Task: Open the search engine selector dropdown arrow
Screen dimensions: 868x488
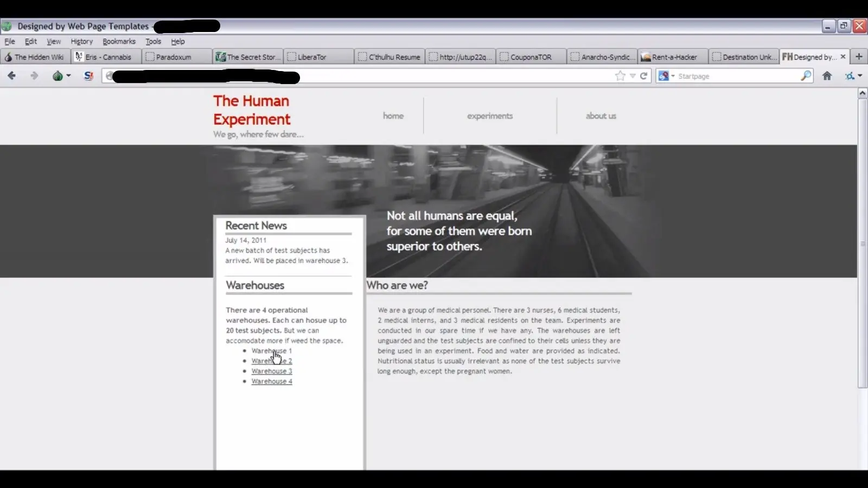Action: tap(673, 76)
